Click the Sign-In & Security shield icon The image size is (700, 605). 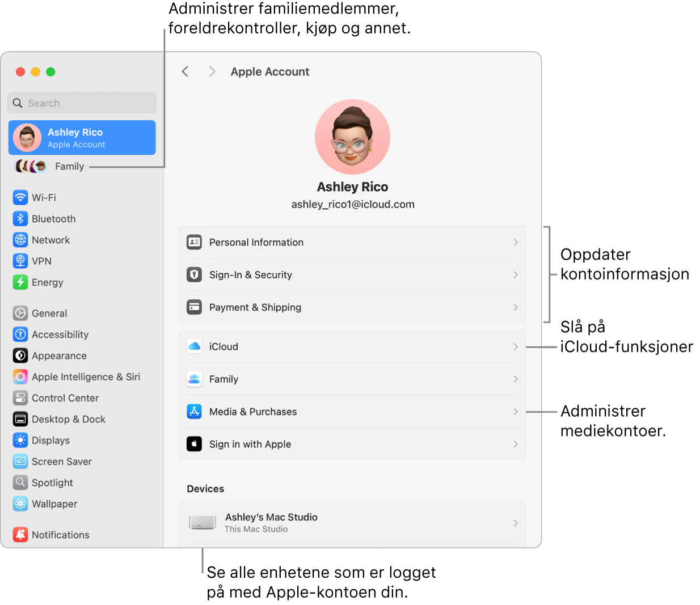tap(194, 274)
